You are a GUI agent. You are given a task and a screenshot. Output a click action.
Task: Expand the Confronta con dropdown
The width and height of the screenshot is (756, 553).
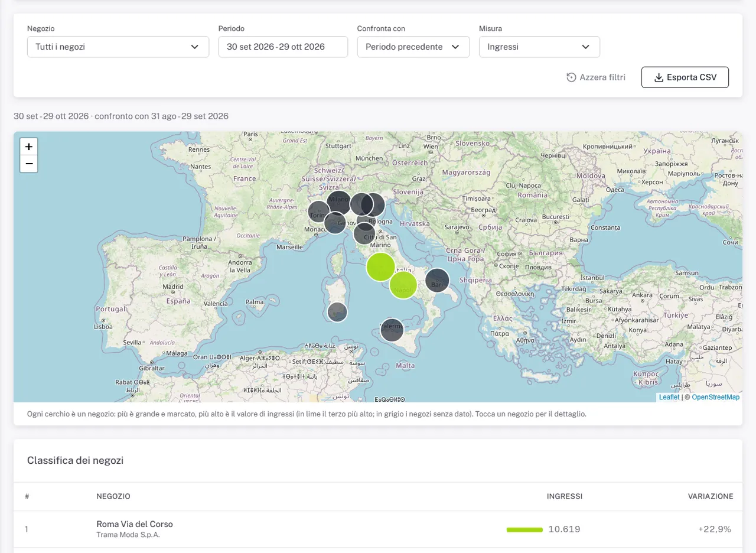click(x=413, y=47)
